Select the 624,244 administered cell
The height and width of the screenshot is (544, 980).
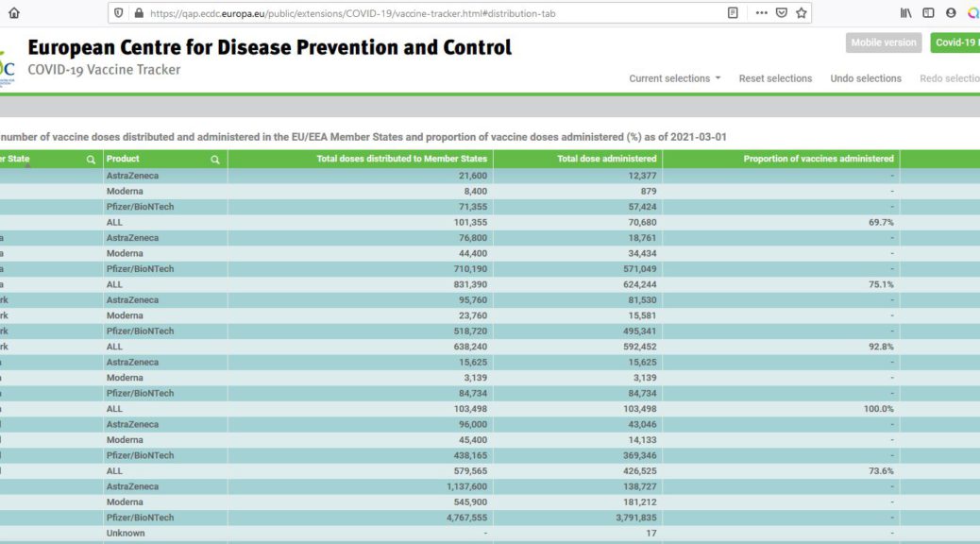click(x=578, y=284)
